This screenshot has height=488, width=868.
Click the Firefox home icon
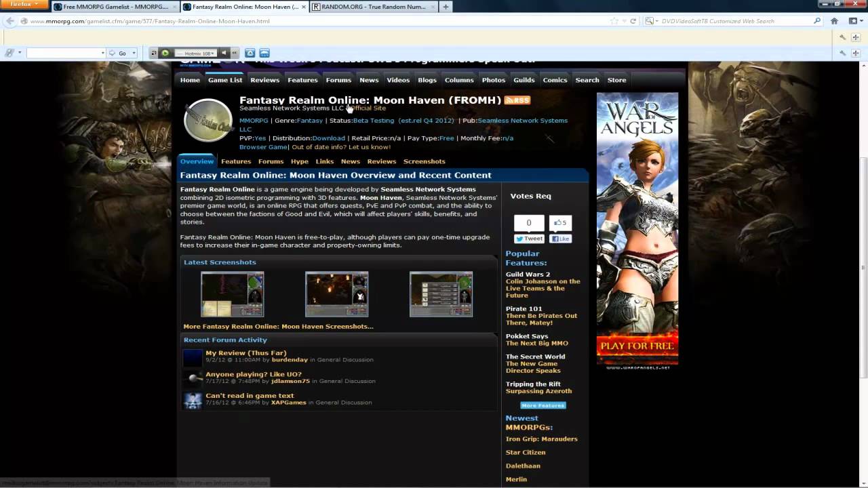point(834,21)
